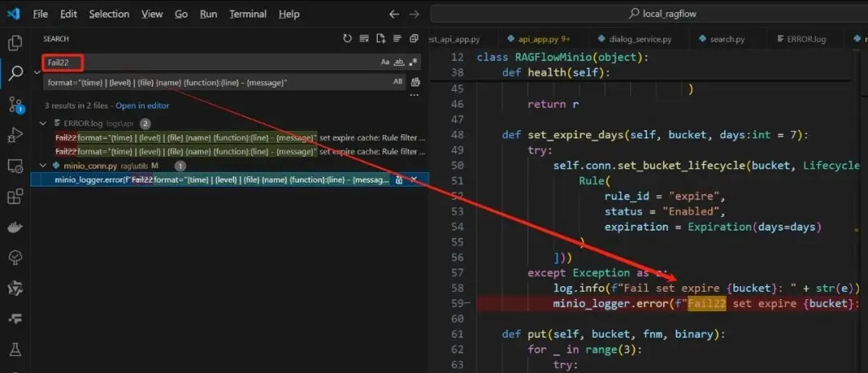This screenshot has width=868, height=373.
Task: Open a new search editor
Action: [380, 39]
